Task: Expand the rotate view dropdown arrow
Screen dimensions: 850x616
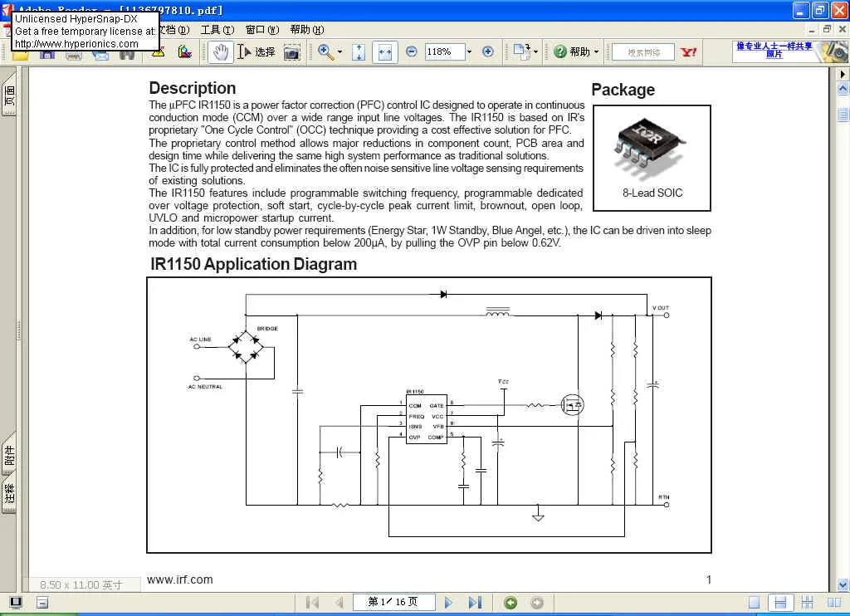Action: pos(535,52)
